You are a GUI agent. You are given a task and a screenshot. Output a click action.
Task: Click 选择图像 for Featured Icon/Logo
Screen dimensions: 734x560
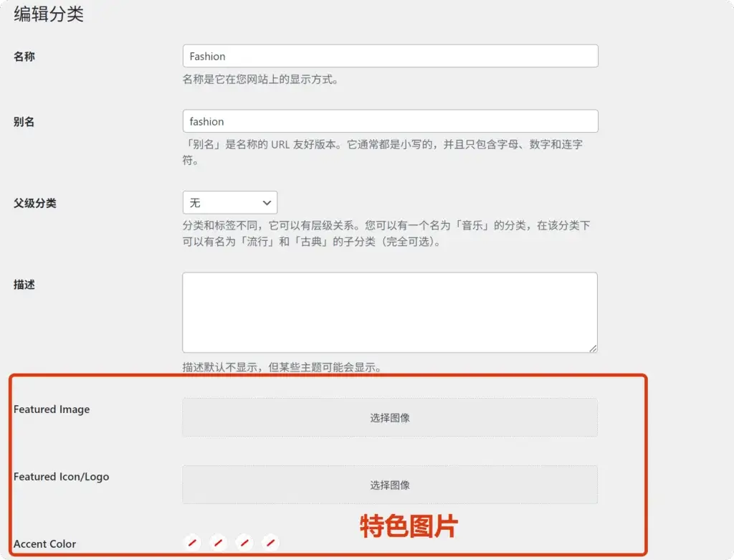pyautogui.click(x=390, y=485)
